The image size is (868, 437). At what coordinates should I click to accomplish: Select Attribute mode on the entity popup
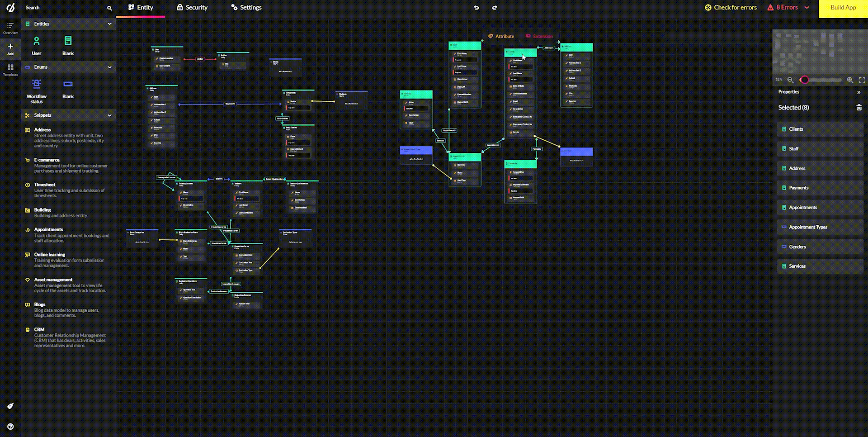(x=501, y=36)
